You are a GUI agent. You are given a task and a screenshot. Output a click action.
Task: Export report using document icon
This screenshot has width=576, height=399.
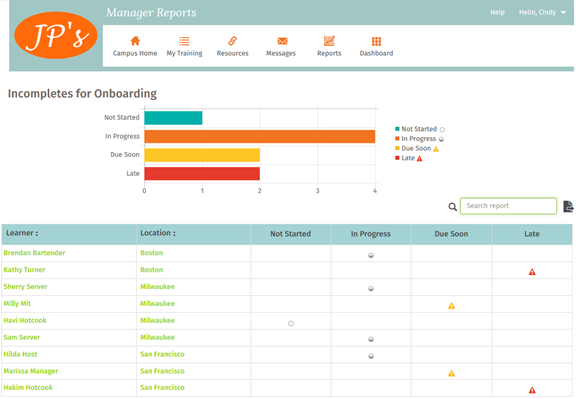point(568,206)
